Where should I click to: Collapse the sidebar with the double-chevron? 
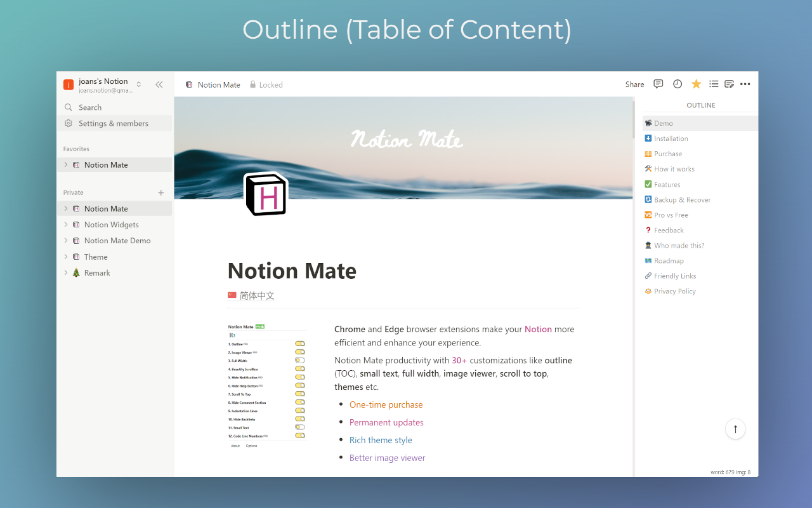(159, 84)
